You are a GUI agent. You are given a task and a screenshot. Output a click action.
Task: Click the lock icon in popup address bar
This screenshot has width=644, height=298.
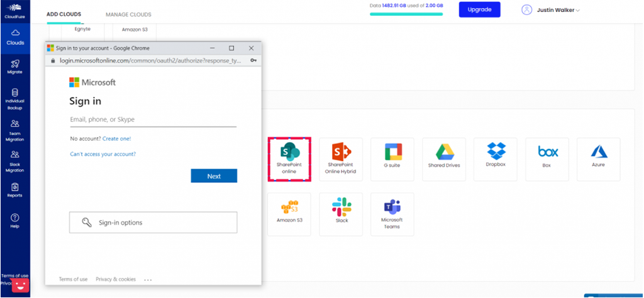53,60
